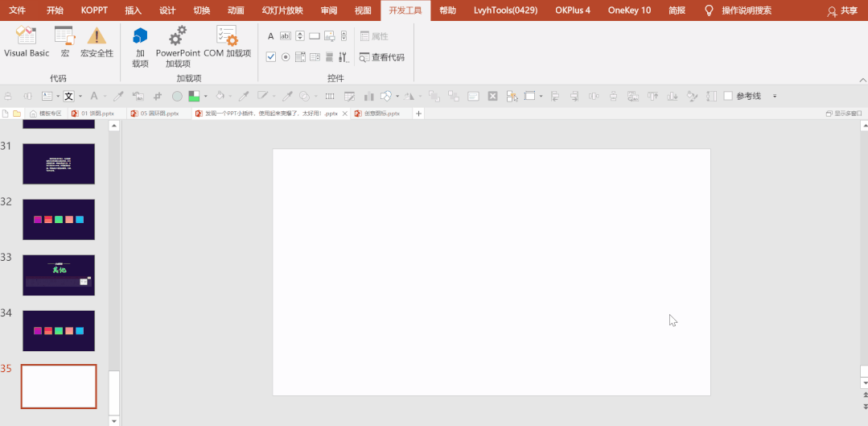Image resolution: width=868 pixels, height=426 pixels.
Task: Open the 文件 file menu
Action: 18,10
